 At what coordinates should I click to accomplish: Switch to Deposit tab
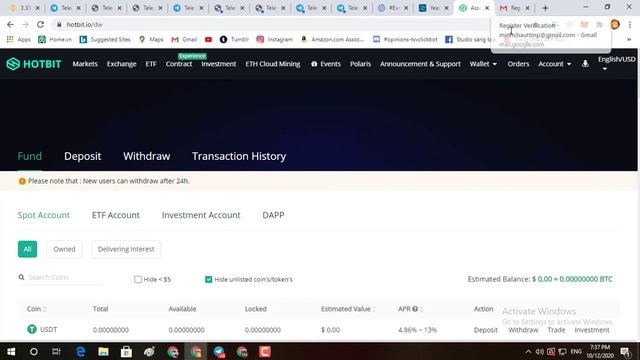pos(82,156)
